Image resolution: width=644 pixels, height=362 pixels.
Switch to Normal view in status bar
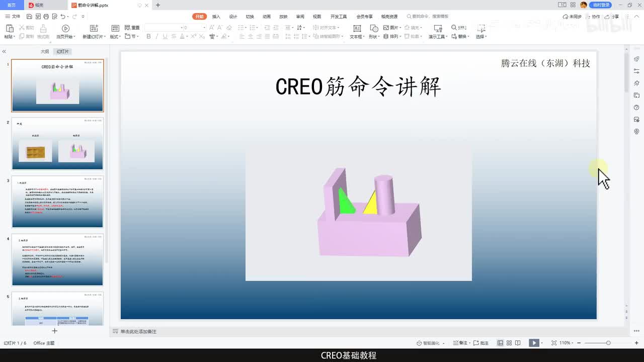(x=500, y=343)
